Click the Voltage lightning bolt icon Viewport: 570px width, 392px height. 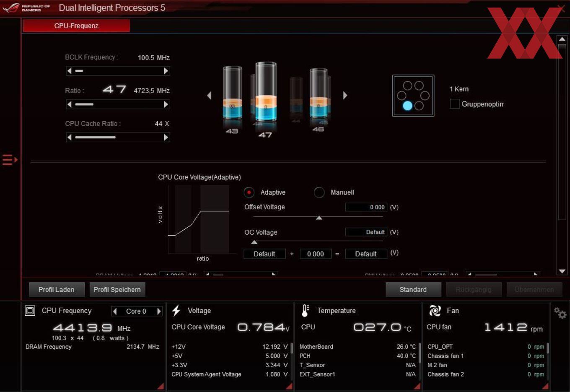(176, 311)
